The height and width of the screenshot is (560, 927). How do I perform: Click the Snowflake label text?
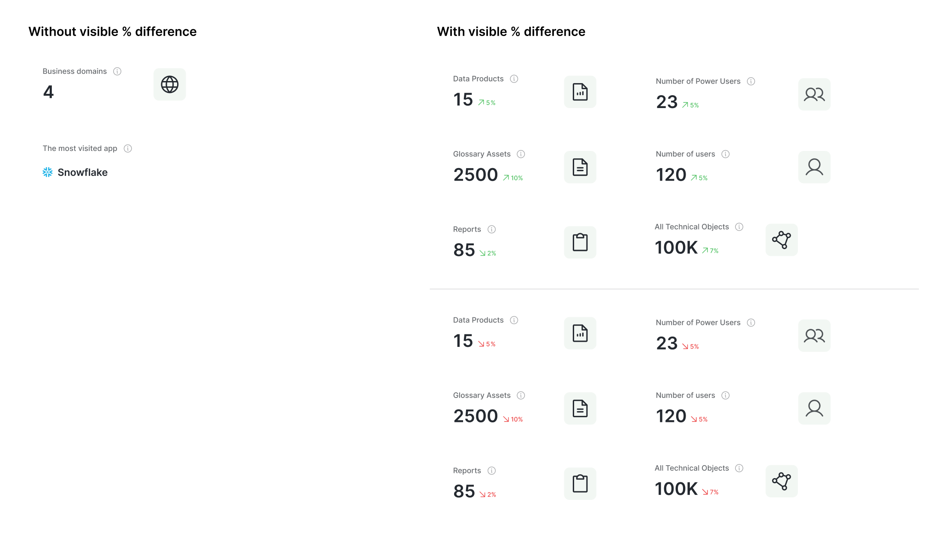(x=82, y=172)
